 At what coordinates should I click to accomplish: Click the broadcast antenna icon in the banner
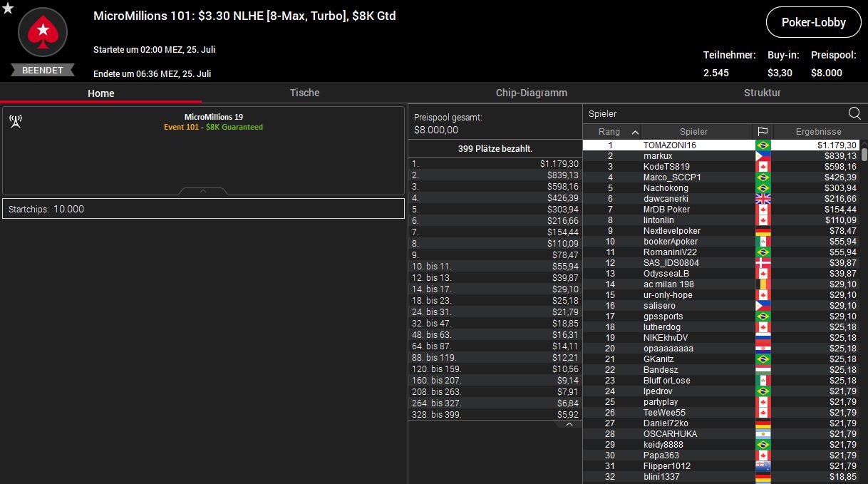pos(16,120)
